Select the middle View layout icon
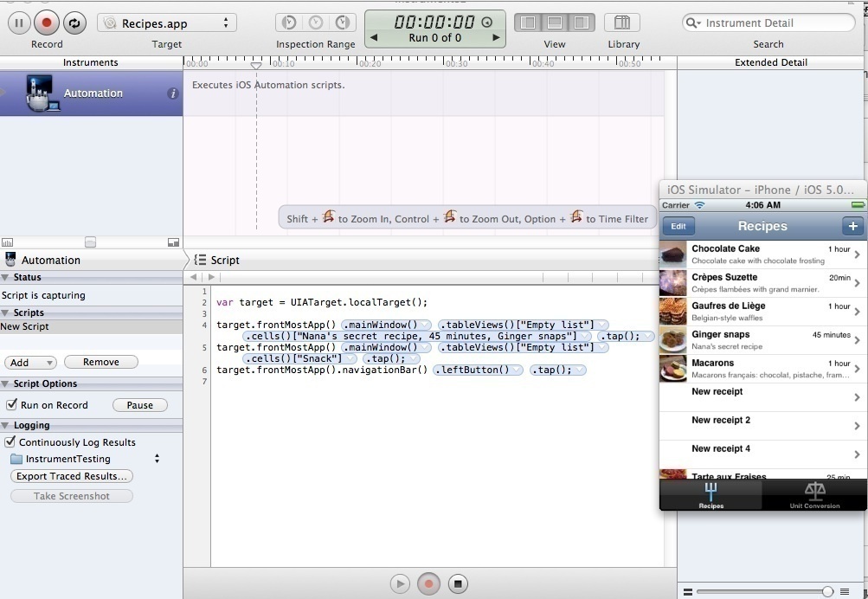Image resolution: width=868 pixels, height=599 pixels. click(x=554, y=23)
